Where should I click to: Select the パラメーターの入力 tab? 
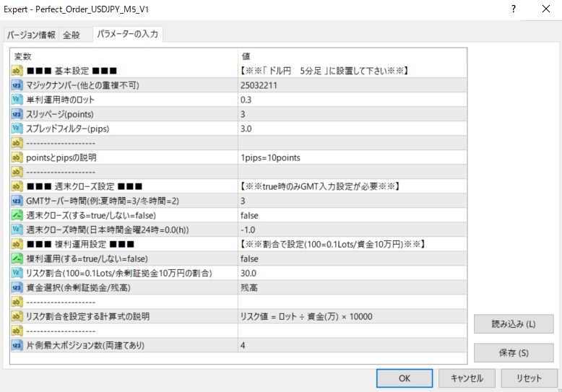[128, 34]
